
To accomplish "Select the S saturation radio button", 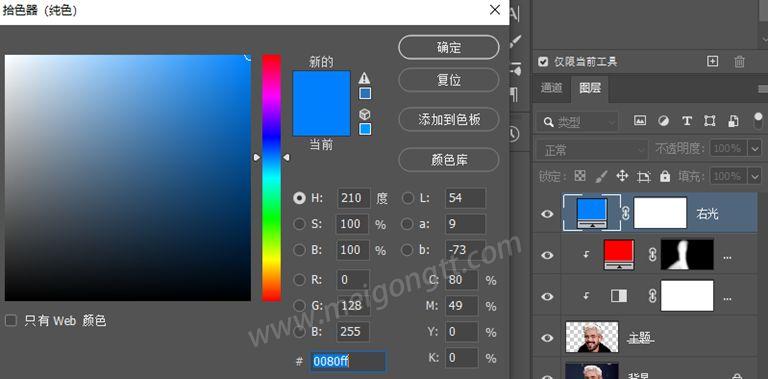I will pos(299,224).
